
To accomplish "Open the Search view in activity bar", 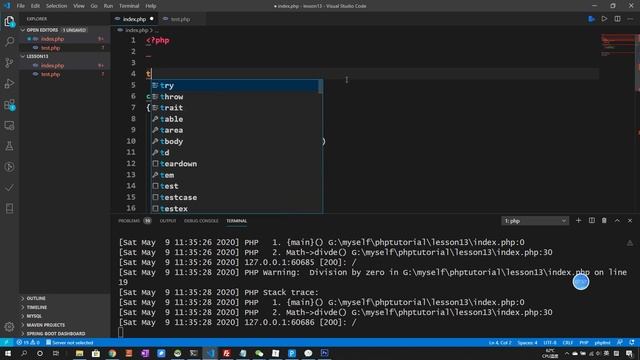I will point(9,42).
